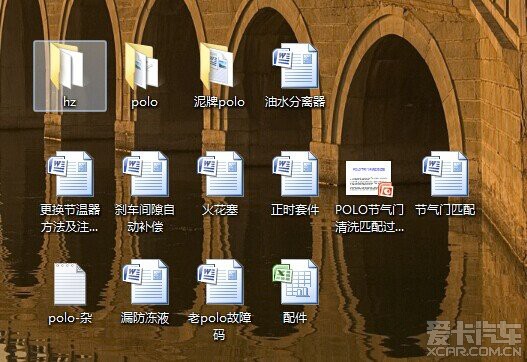Click the 配件 spreadsheet name text
Image resolution: width=527 pixels, height=362 pixels.
(x=295, y=318)
